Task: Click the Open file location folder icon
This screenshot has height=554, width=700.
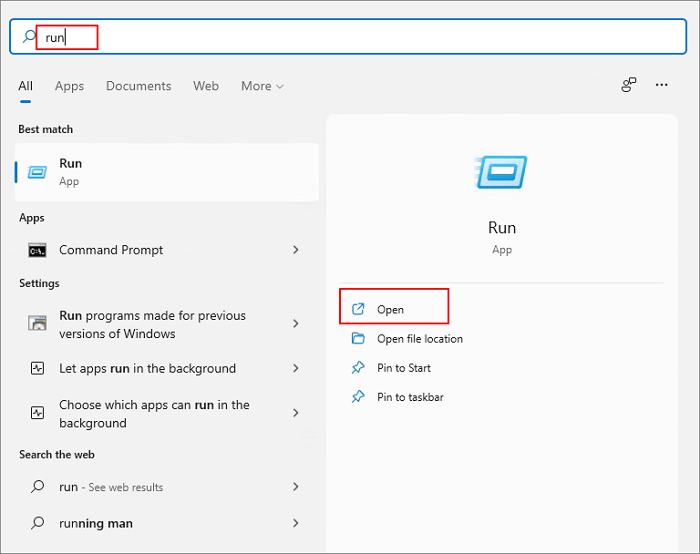Action: point(358,339)
